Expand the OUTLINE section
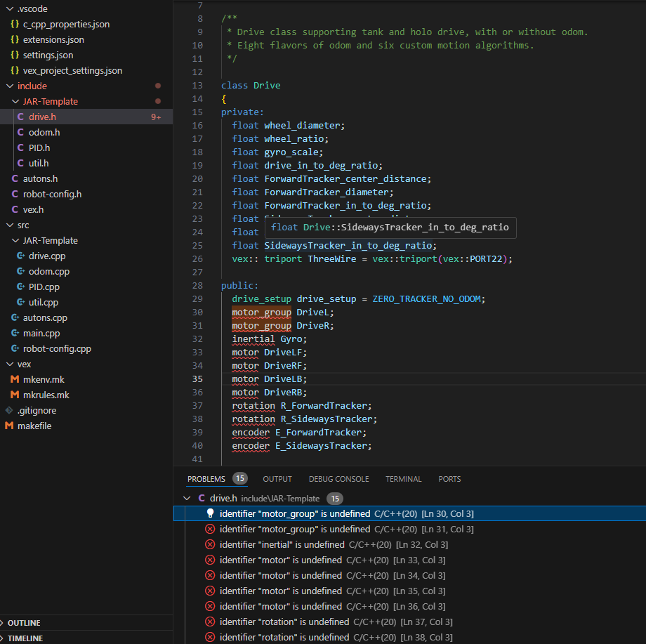The width and height of the screenshot is (646, 644). click(25, 622)
